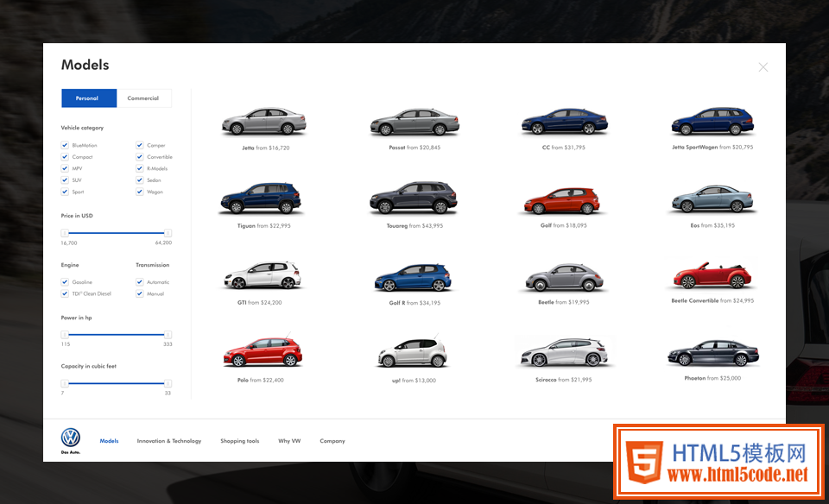Open 'Phaeton from $25,000' link
Viewport: 829px width, 504px height.
(x=712, y=378)
